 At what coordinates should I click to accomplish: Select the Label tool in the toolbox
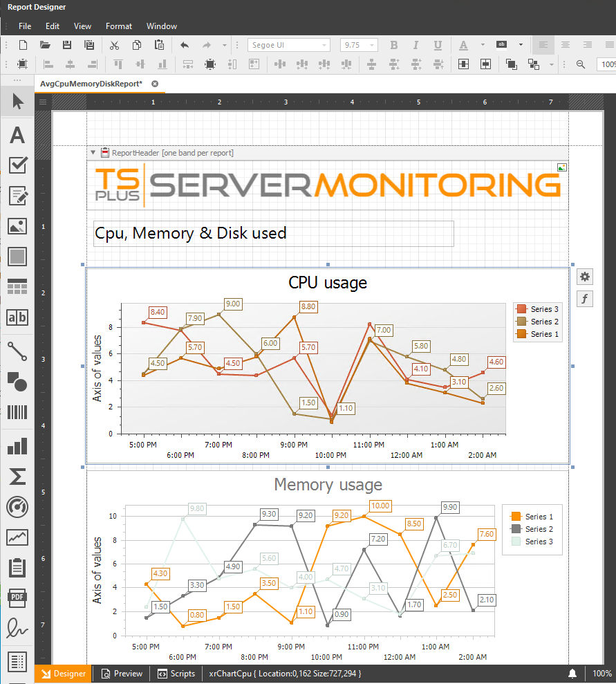click(17, 135)
